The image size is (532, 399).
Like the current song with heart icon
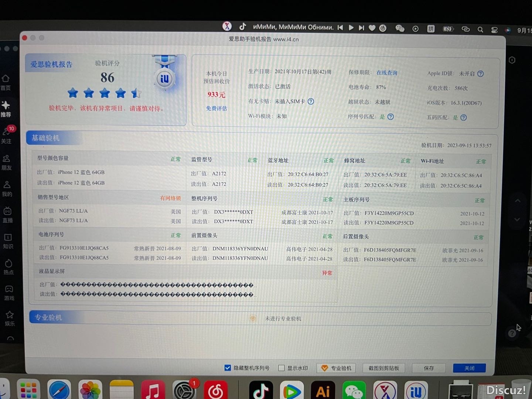click(372, 28)
